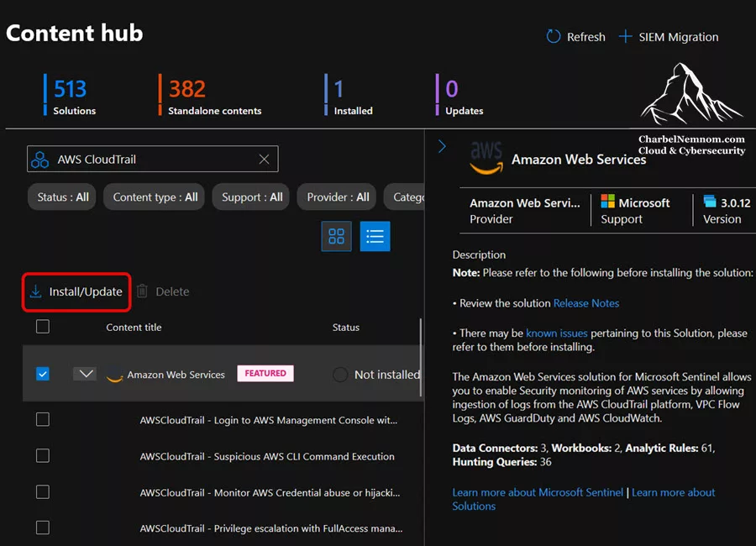Click the Refresh icon
This screenshot has width=756, height=546.
(554, 37)
